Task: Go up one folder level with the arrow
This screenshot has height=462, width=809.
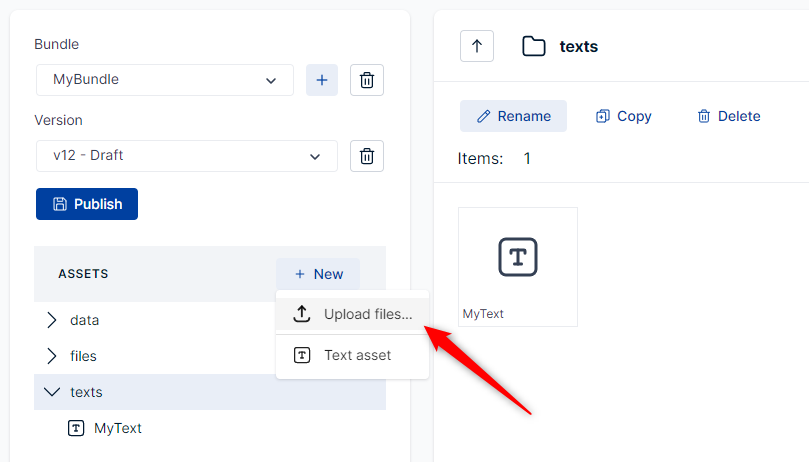Action: point(477,46)
